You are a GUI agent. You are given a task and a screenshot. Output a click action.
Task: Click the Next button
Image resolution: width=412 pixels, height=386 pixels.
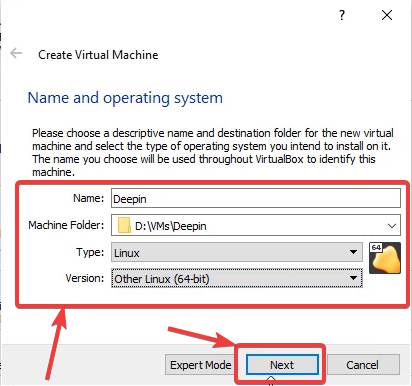(282, 365)
